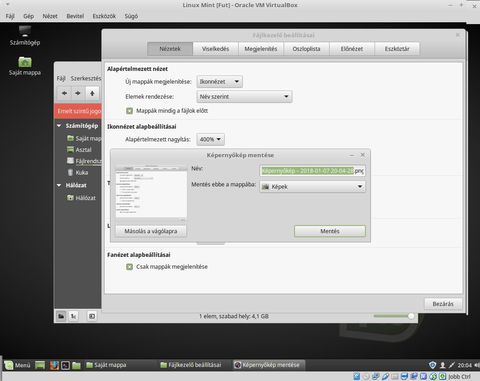Switch sidebar to tree view icon
Image resolution: width=480 pixels, height=381 pixels.
click(74, 316)
